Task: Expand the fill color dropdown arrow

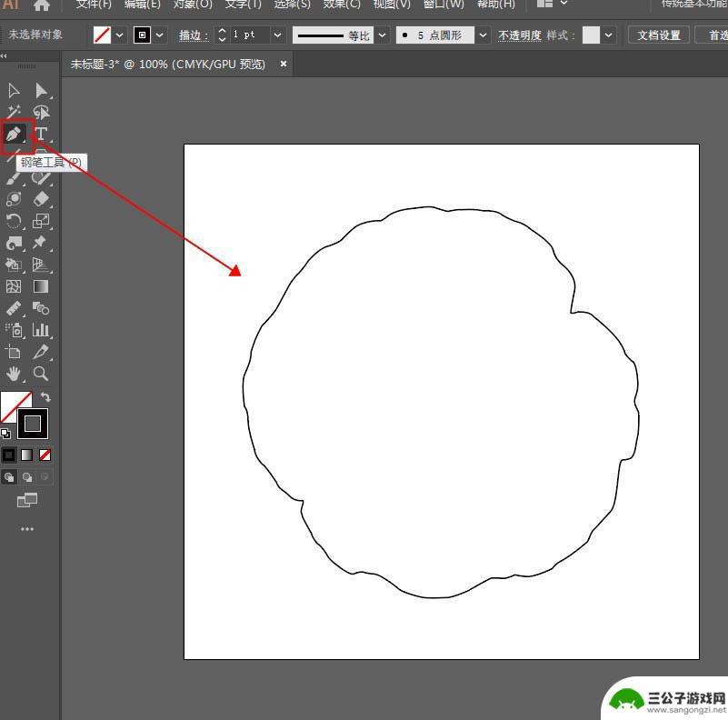Action: tap(119, 35)
